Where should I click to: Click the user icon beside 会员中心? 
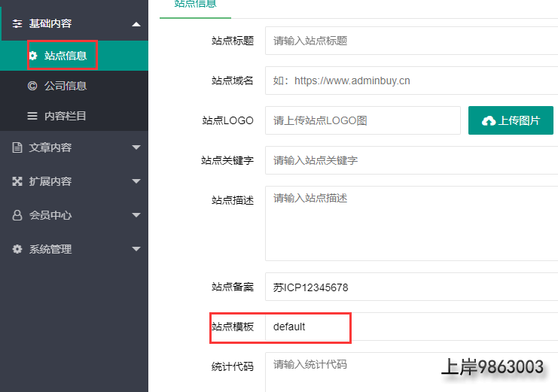(x=17, y=215)
